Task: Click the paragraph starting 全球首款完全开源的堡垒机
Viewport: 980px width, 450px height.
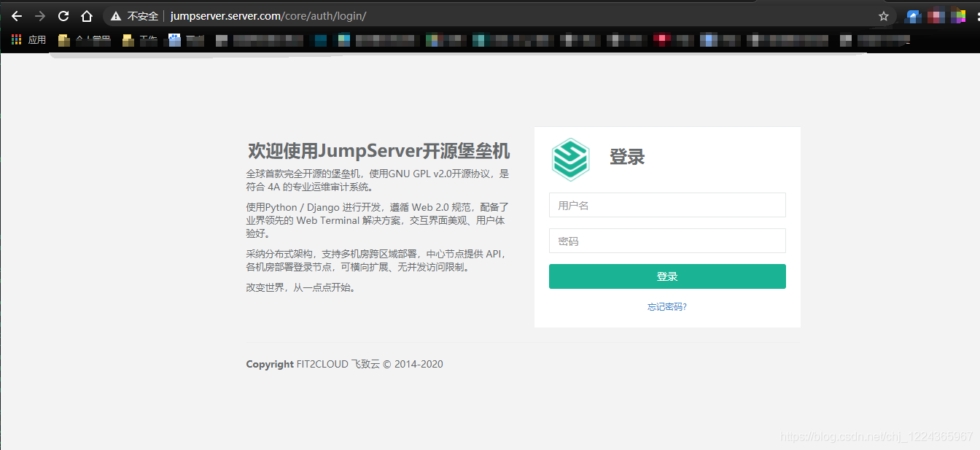Action: point(377,180)
